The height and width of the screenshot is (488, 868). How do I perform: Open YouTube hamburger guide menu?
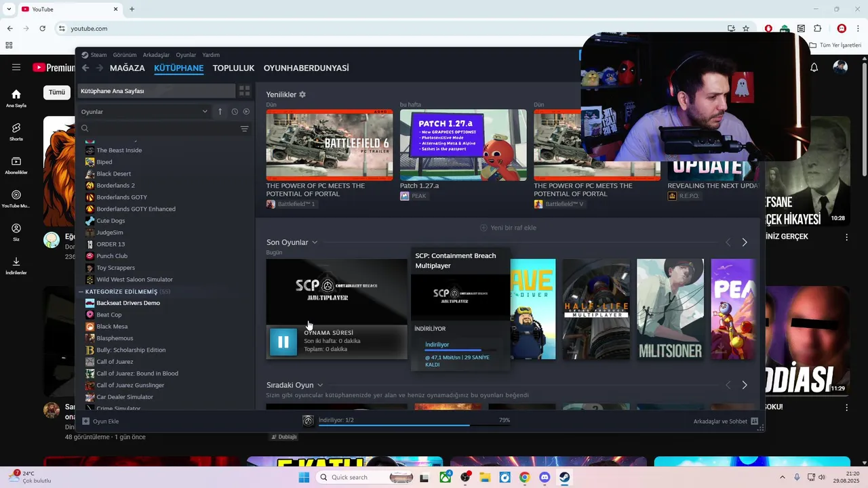pyautogui.click(x=16, y=68)
